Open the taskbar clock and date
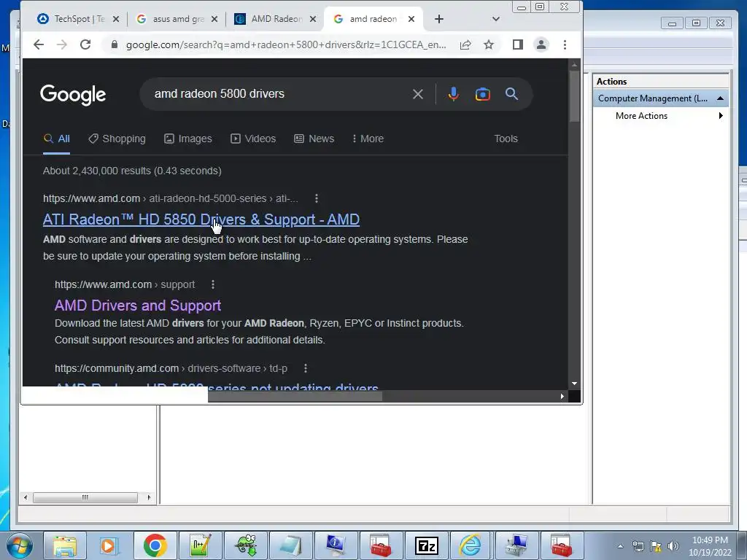 [x=710, y=546]
